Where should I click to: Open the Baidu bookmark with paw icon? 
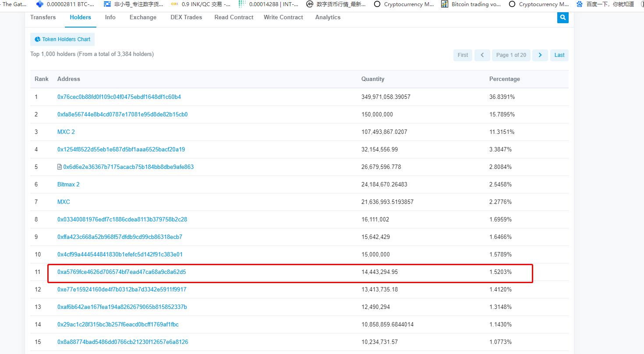tap(605, 4)
